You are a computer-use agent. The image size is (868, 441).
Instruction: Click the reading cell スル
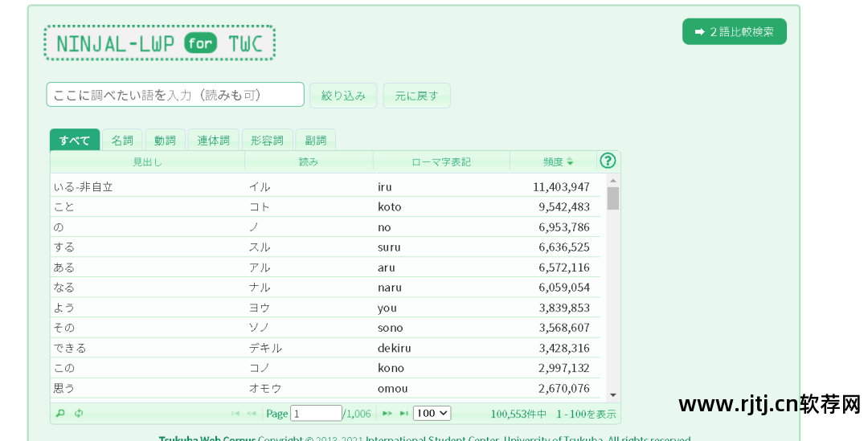(259, 247)
